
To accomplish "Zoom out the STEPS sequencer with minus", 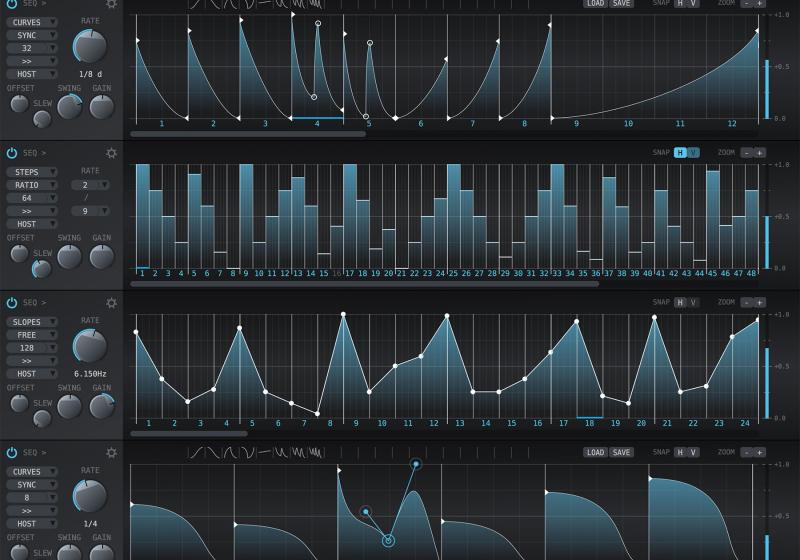I will (747, 153).
